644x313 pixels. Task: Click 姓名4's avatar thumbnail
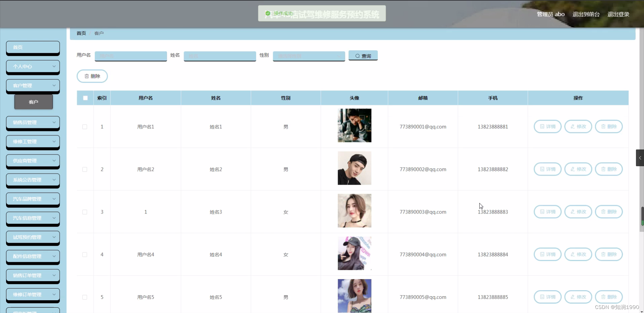tap(354, 253)
